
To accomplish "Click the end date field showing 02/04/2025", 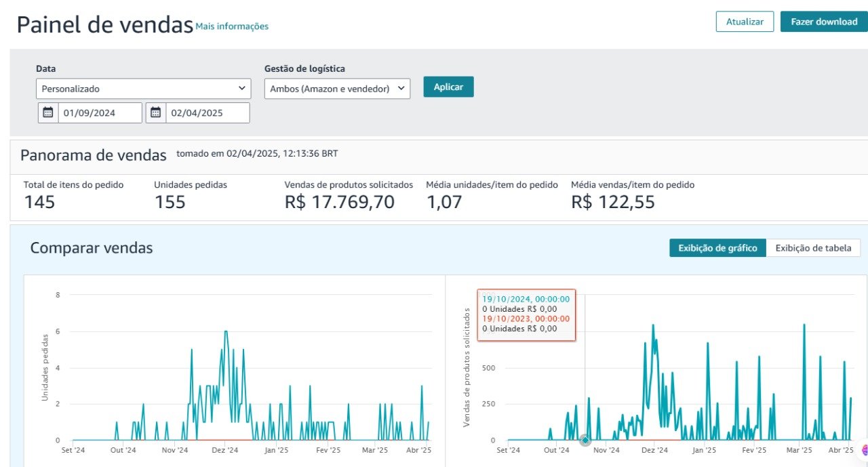I will [207, 113].
